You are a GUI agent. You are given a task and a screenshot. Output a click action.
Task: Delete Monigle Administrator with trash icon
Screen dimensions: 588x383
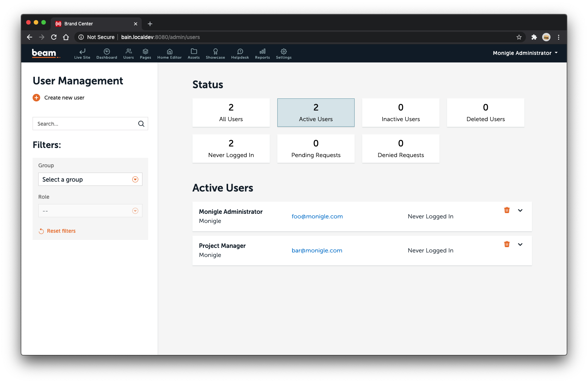click(507, 210)
